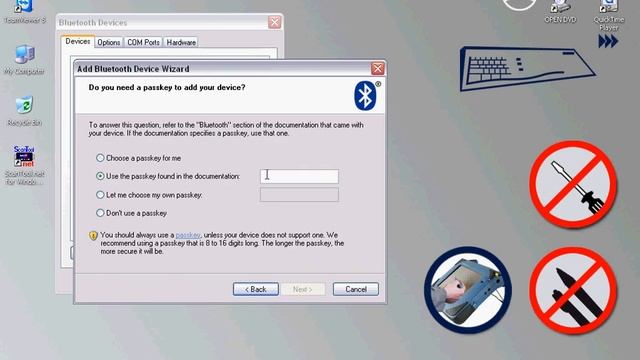
Task: Click the no-test-probes prohibition sign
Action: coord(573,290)
